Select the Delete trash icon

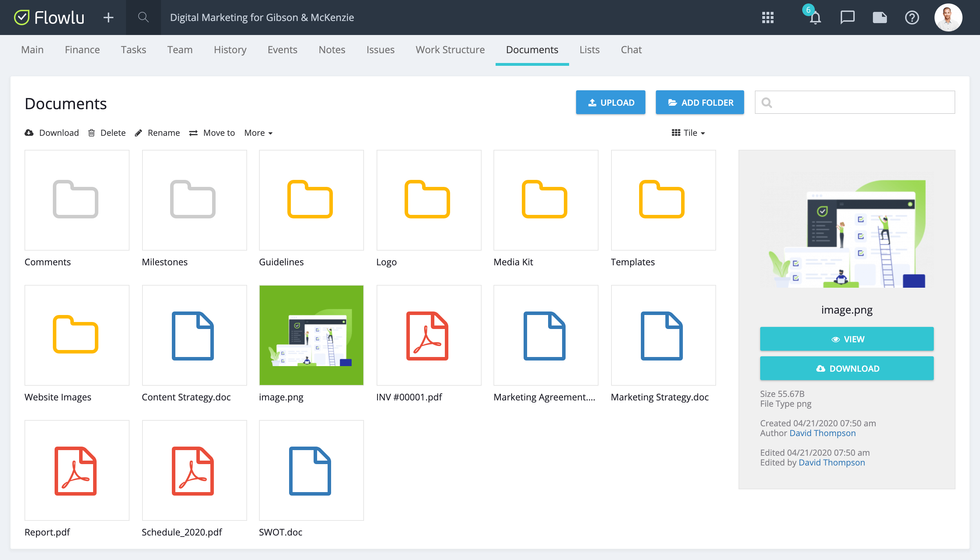(x=92, y=132)
